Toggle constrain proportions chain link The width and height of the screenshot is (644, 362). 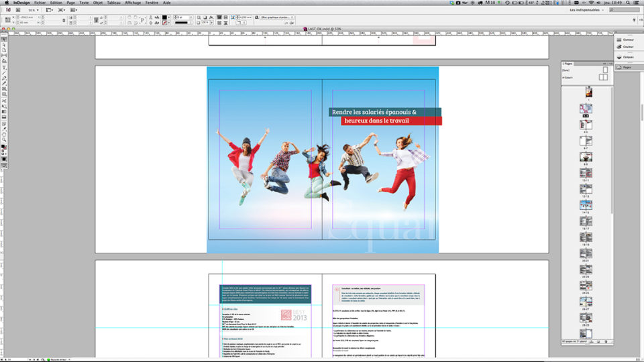pos(64,20)
